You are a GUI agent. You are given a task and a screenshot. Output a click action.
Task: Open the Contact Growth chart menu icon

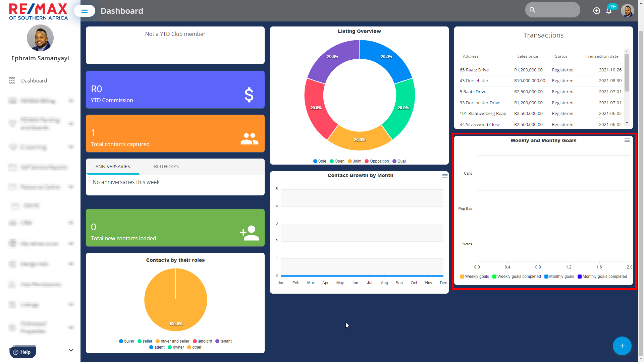point(445,176)
